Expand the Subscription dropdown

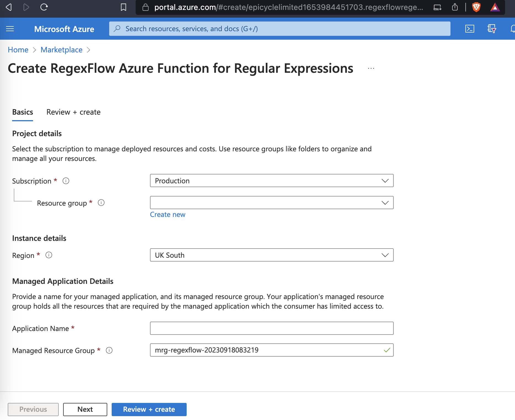point(272,181)
